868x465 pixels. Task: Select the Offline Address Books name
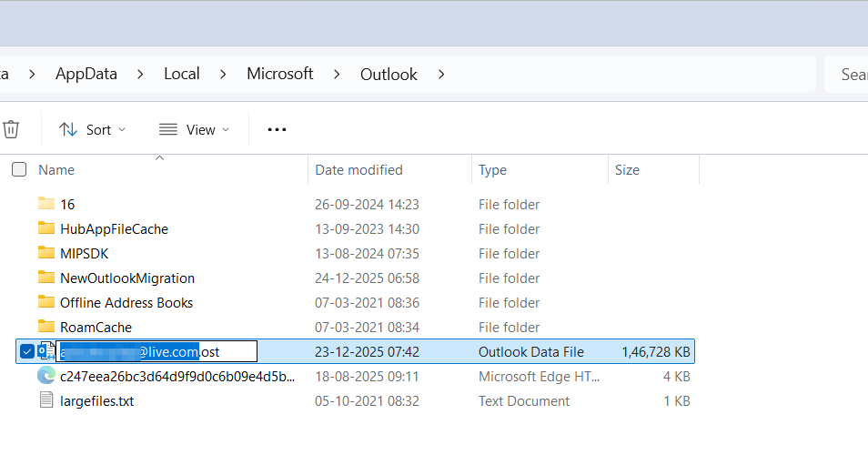[x=126, y=303]
